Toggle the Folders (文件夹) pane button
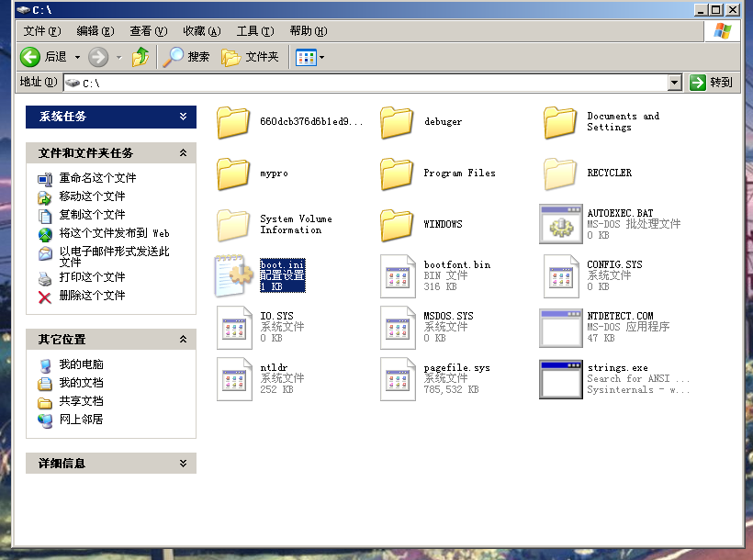 click(250, 57)
